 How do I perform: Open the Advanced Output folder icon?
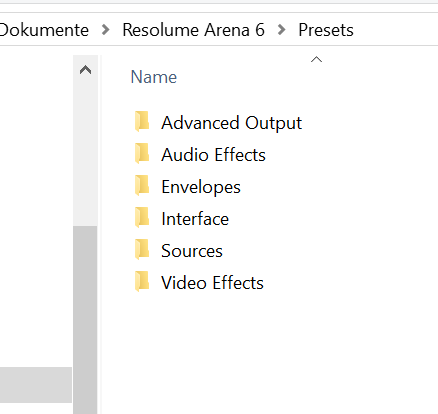coord(142,122)
